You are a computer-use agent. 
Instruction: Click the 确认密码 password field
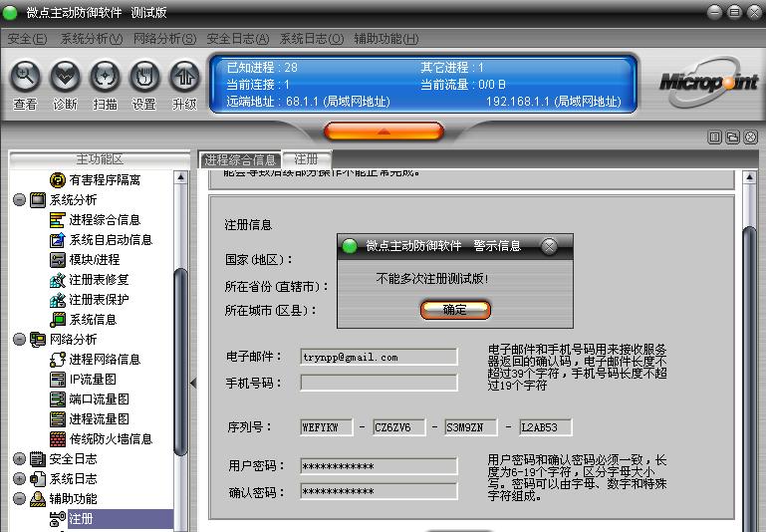(380, 491)
